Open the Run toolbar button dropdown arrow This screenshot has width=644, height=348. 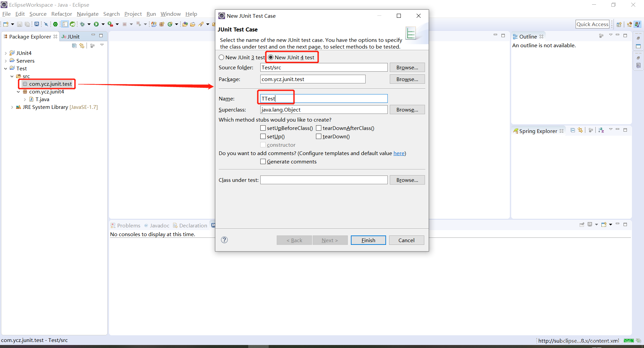click(x=103, y=24)
